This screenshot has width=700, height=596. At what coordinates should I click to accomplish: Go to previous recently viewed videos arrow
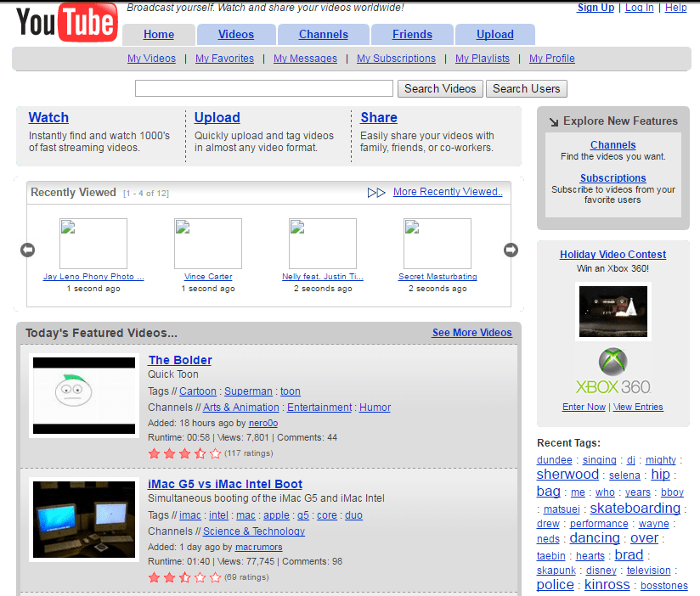[x=28, y=250]
